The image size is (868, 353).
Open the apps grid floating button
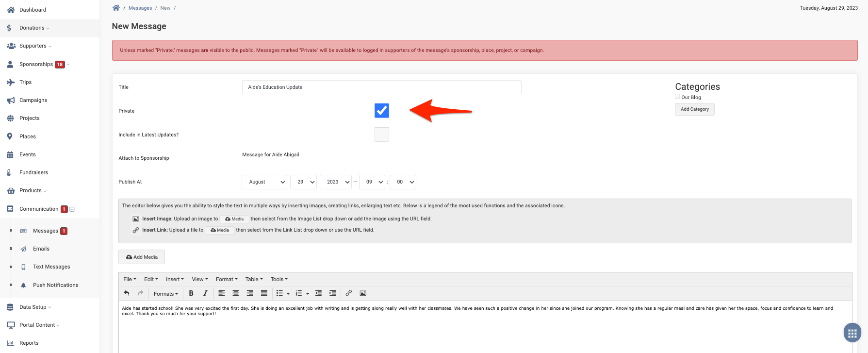coord(852,333)
